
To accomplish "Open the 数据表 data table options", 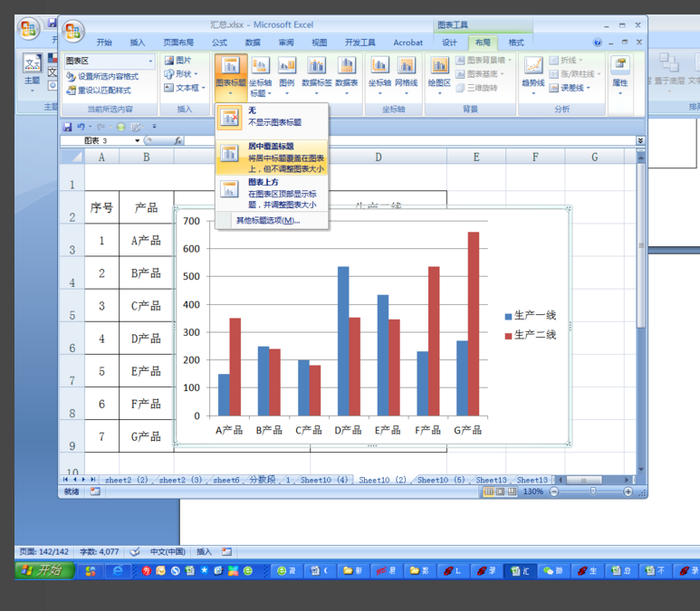I will click(347, 76).
